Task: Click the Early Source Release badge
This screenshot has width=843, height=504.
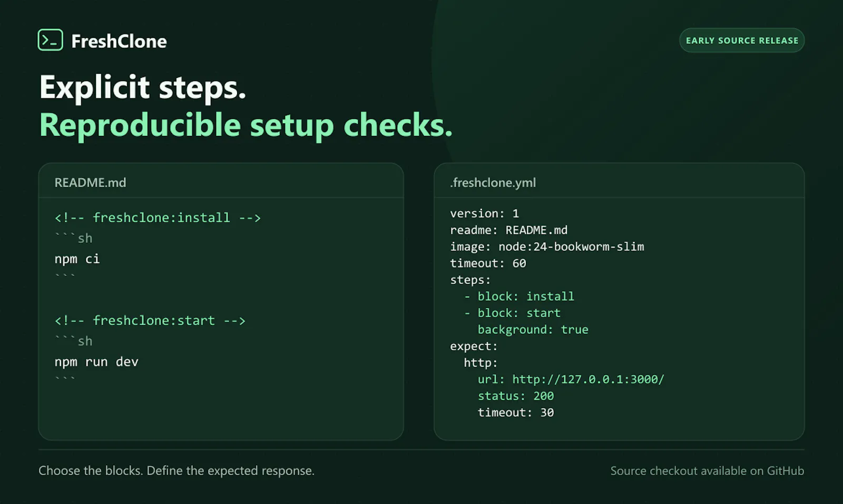Action: tap(742, 41)
